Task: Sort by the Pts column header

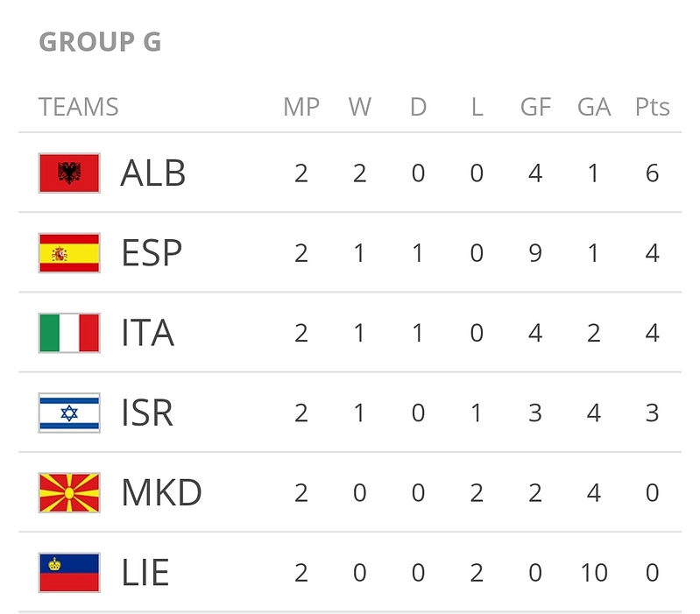Action: 652,107
